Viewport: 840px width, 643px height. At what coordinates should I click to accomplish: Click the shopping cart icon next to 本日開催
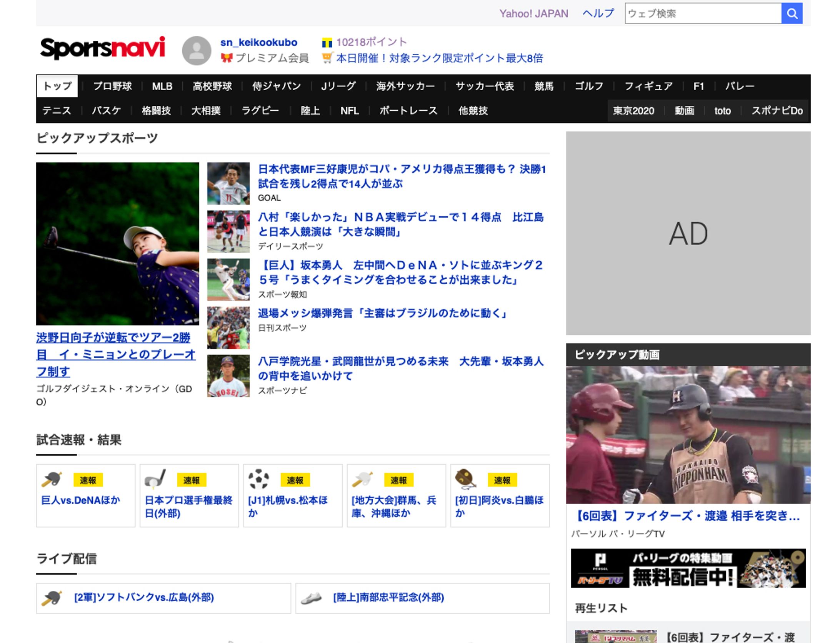[x=327, y=58]
